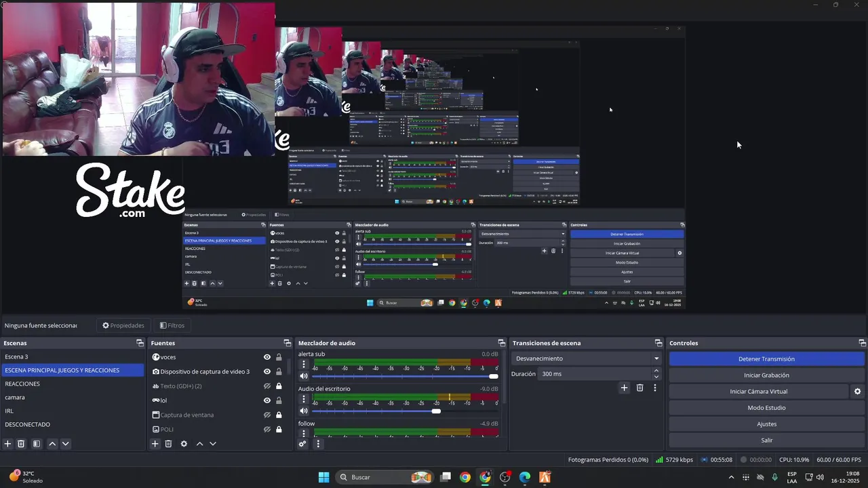Undock the Fuentes panel
Viewport: 868px width, 488px height.
click(287, 343)
